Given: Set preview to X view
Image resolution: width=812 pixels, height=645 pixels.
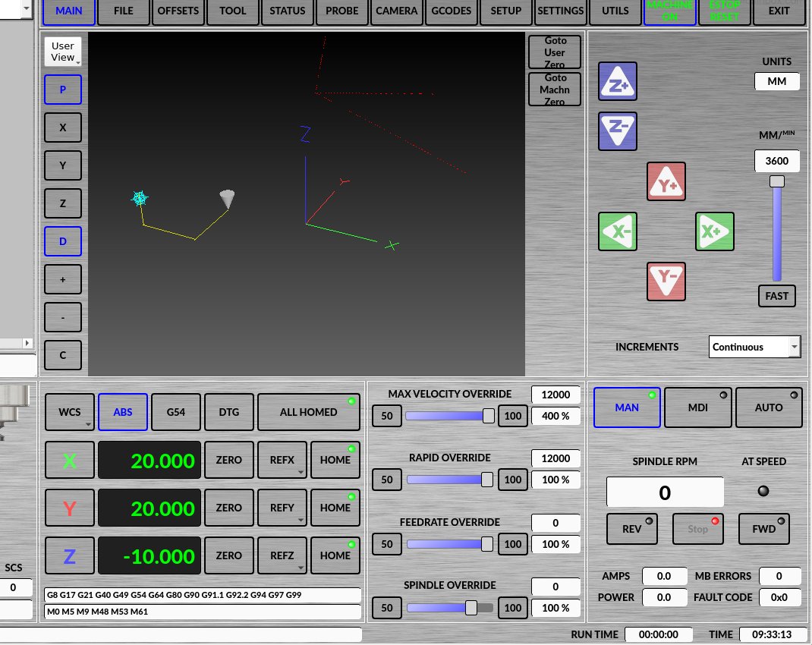Looking at the screenshot, I should click(x=63, y=127).
